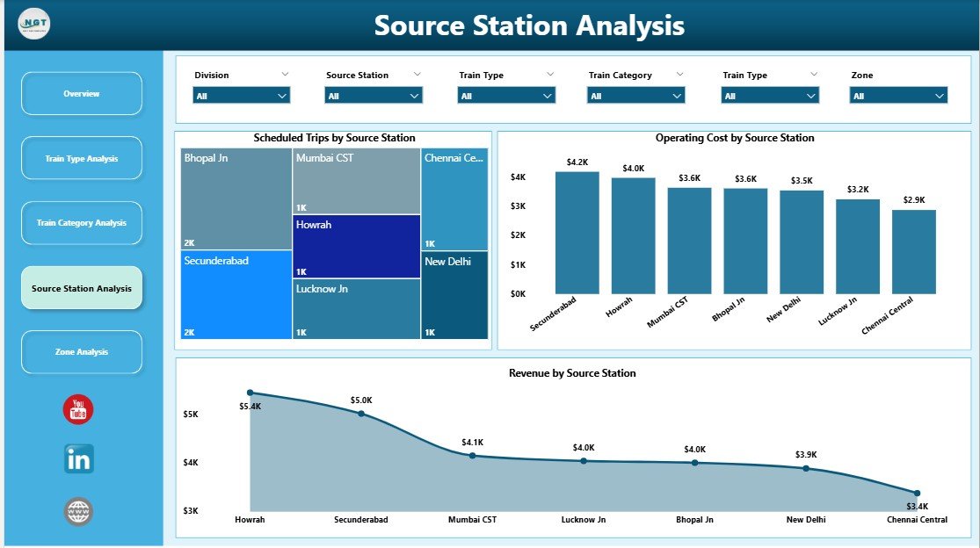The image size is (980, 548).
Task: Switch to Train Type Analysis page
Action: tap(82, 158)
